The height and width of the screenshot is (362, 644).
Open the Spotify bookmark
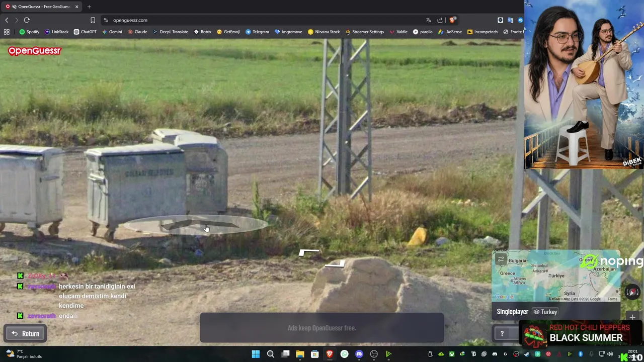click(x=29, y=32)
